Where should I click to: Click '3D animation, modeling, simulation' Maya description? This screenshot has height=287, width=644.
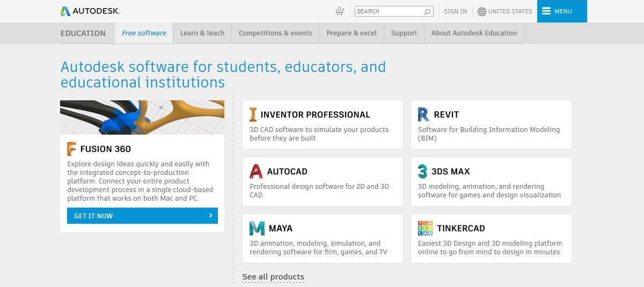[318, 247]
